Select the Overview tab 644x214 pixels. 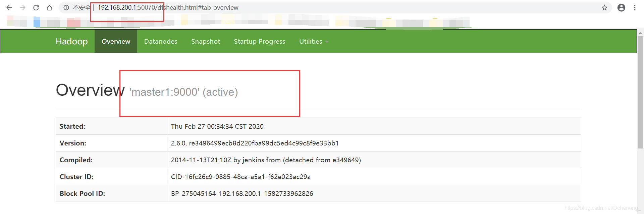(x=116, y=41)
